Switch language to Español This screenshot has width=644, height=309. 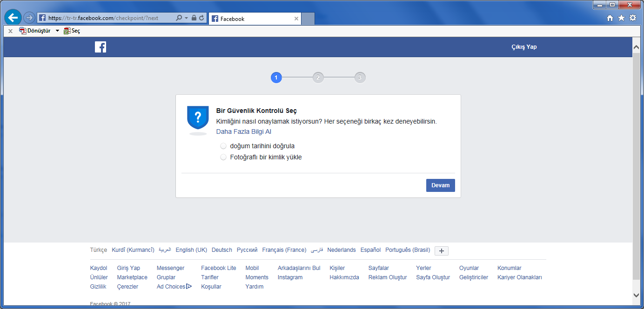(x=370, y=250)
